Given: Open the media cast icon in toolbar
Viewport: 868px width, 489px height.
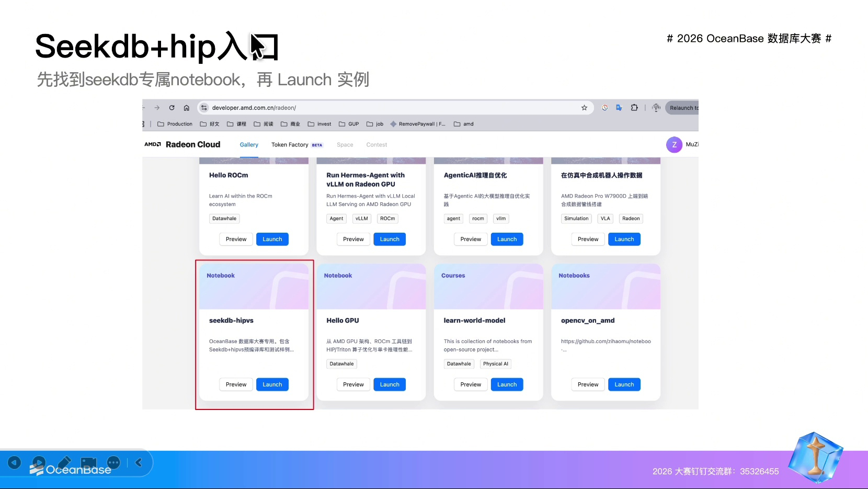Looking at the screenshot, I should coord(656,108).
